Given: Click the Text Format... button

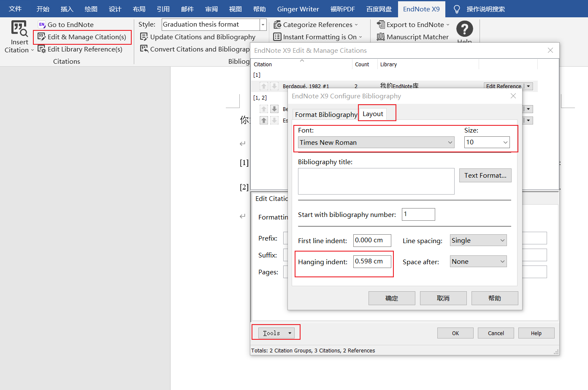Looking at the screenshot, I should (x=485, y=176).
